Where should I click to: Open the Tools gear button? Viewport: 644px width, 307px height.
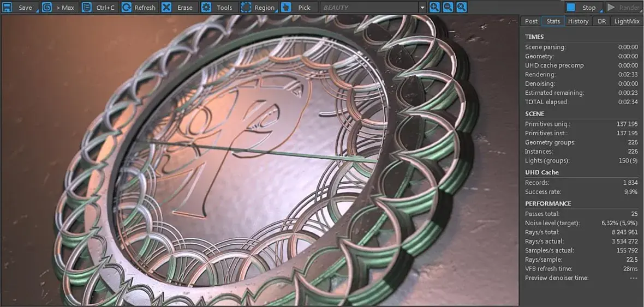(x=218, y=8)
